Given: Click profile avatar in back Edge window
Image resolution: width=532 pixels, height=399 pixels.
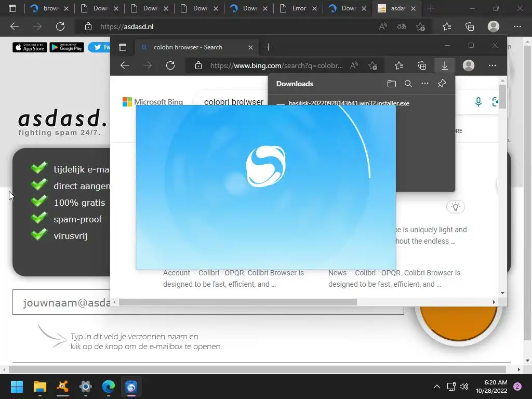Looking at the screenshot, I should (494, 26).
